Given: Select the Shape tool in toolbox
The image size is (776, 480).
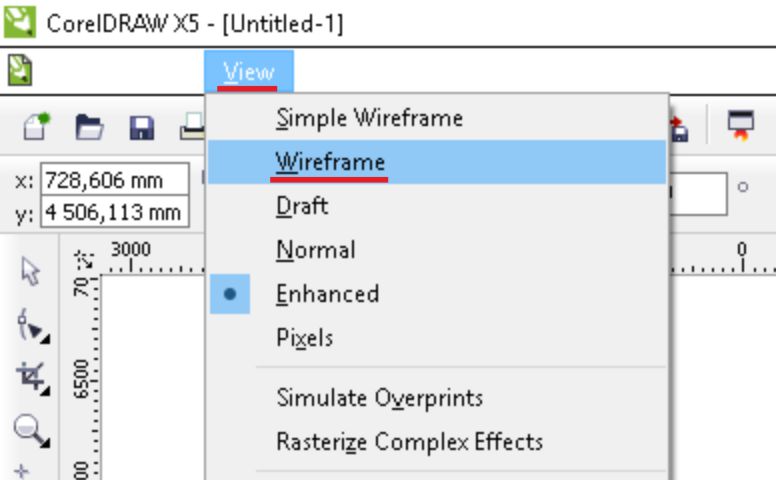Looking at the screenshot, I should pos(32,324).
